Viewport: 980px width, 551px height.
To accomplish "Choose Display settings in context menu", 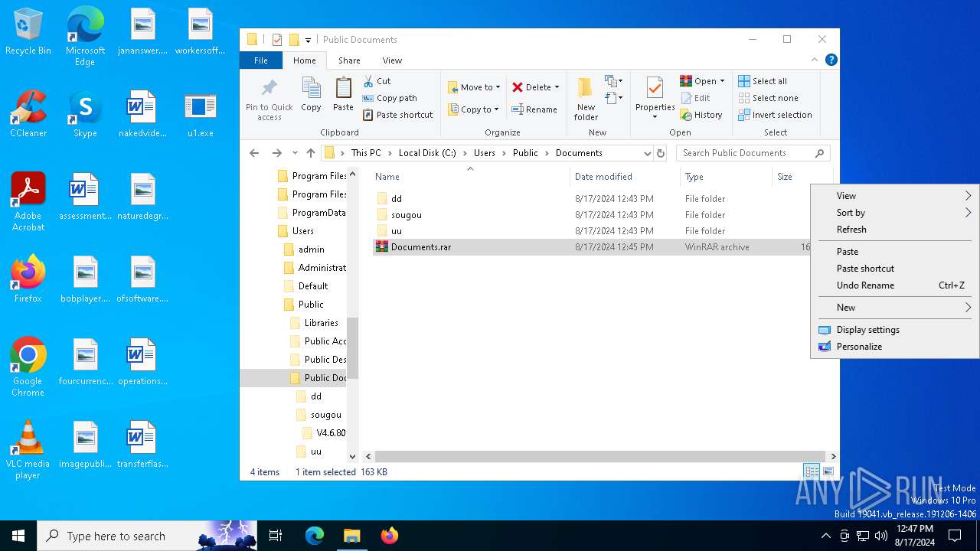I will point(894,330).
